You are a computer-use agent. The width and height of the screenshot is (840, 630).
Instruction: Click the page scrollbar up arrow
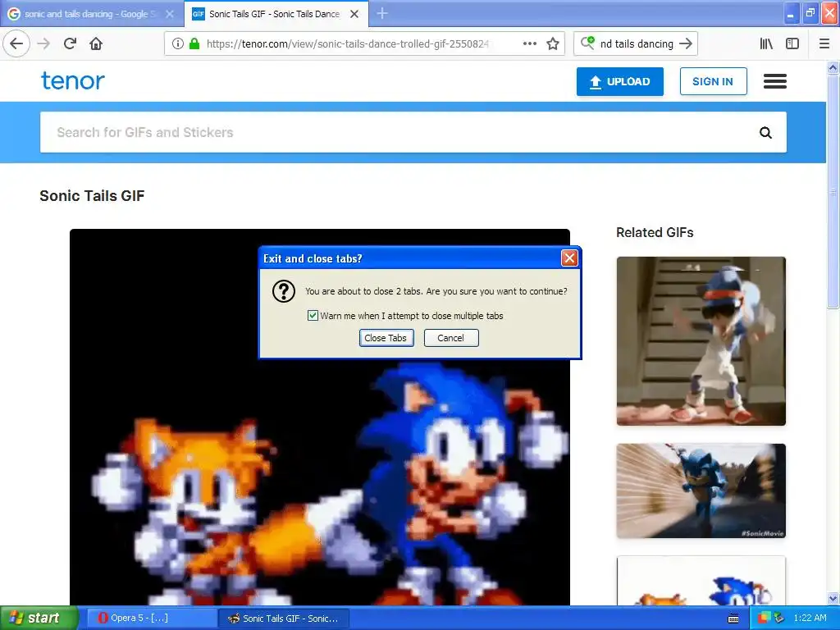tap(833, 67)
